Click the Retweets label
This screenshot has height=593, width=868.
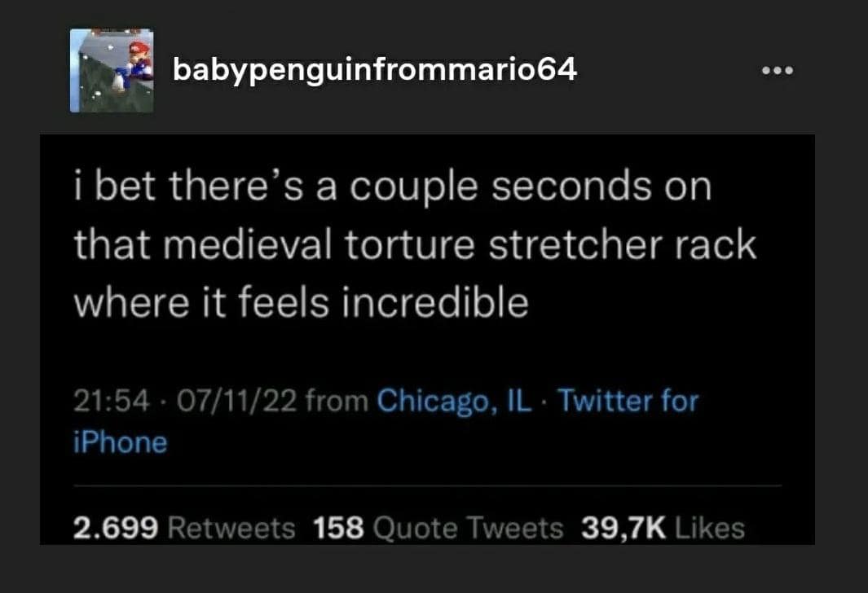coord(231,528)
